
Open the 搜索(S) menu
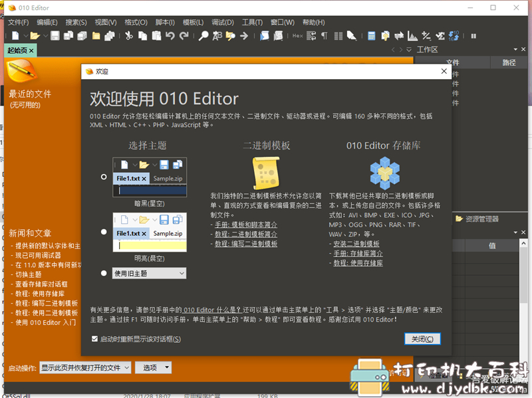pyautogui.click(x=76, y=23)
